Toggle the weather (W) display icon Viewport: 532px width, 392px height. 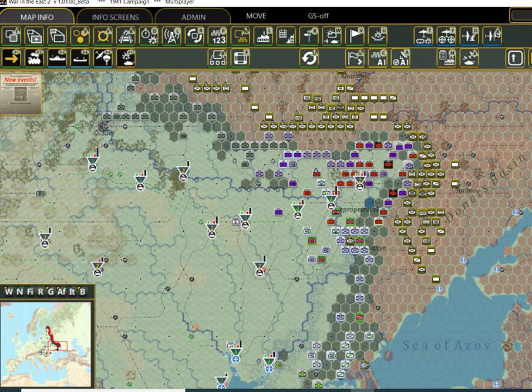point(332,36)
